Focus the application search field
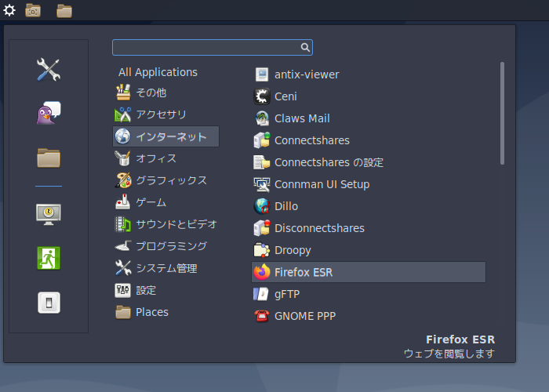Image resolution: width=549 pixels, height=392 pixels. [x=213, y=47]
